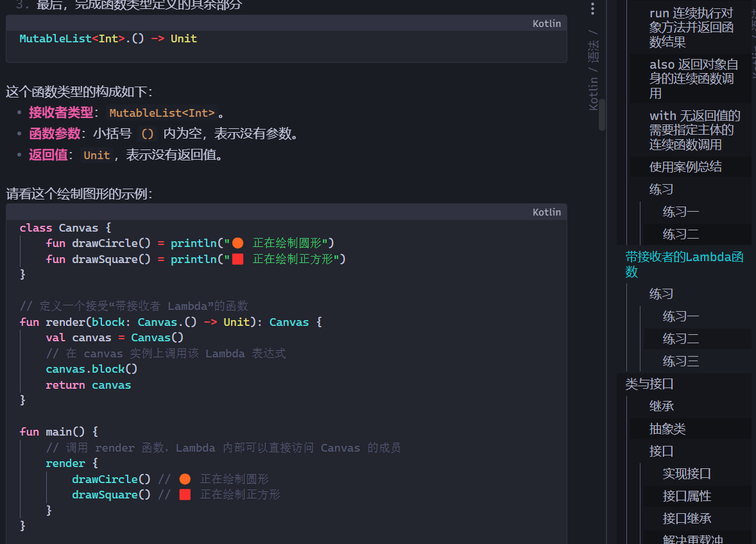Jump to 练习三 in the outline
The image size is (756, 544).
[680, 361]
